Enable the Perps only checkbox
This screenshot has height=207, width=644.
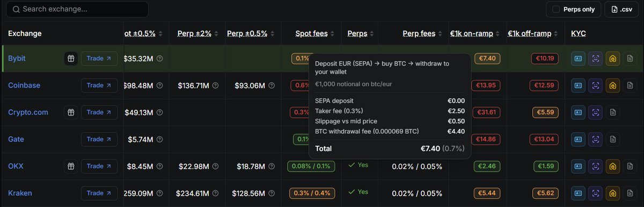pos(556,9)
